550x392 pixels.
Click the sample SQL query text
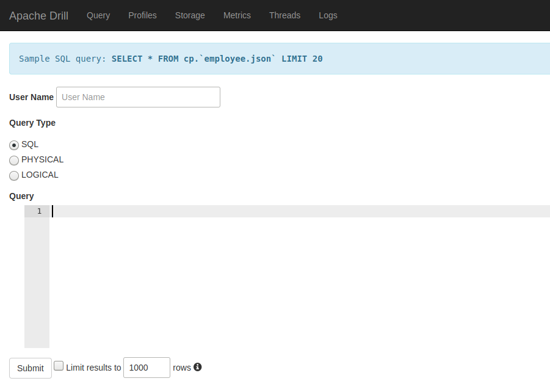(217, 59)
